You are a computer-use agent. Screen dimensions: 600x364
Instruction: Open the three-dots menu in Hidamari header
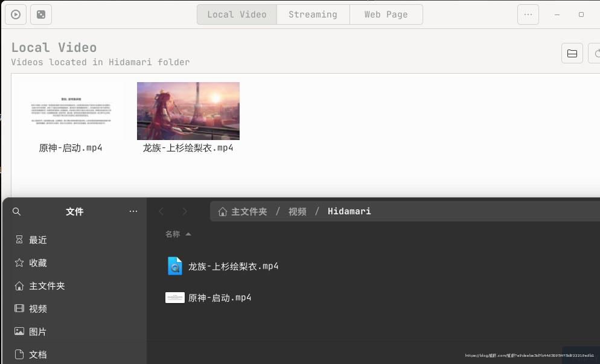tap(528, 14)
